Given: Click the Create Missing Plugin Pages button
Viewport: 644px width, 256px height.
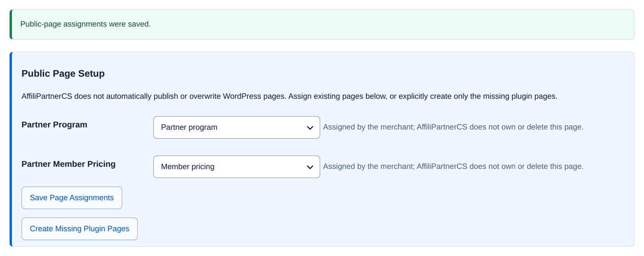Looking at the screenshot, I should coord(80,229).
